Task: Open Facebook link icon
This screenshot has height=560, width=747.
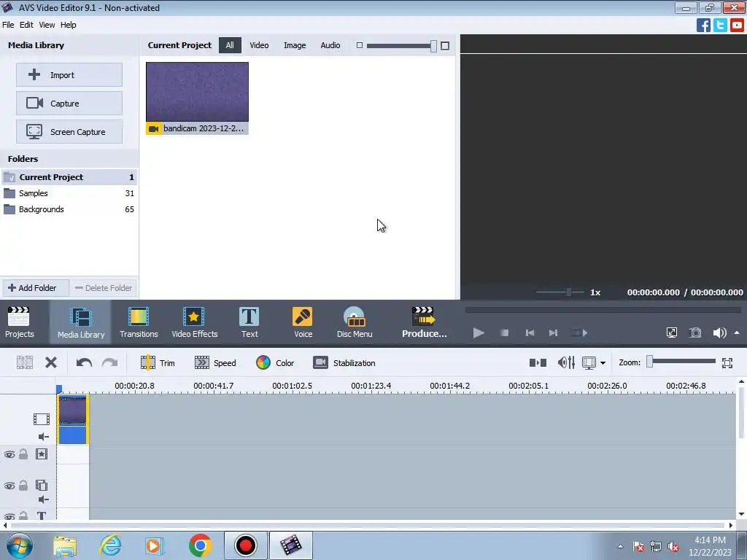Action: point(703,25)
